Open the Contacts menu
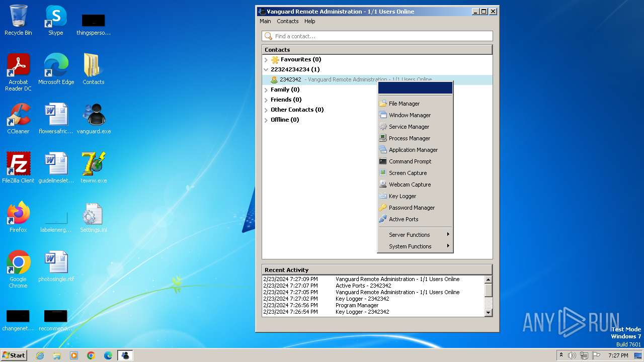 click(x=288, y=21)
